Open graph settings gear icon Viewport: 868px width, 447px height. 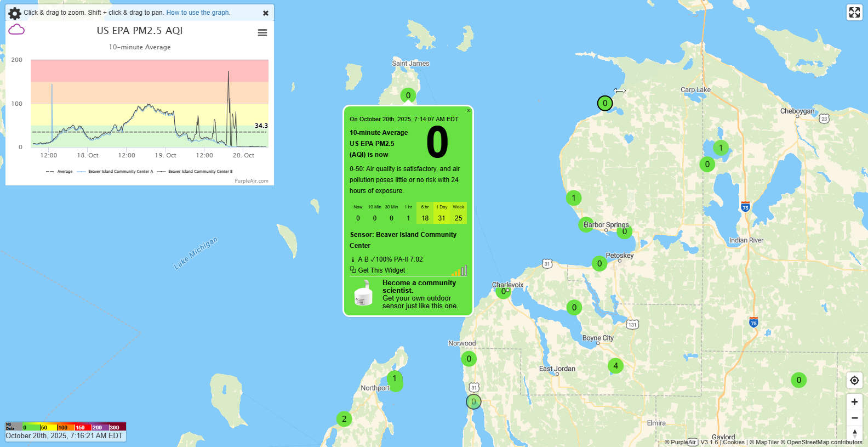[x=15, y=13]
